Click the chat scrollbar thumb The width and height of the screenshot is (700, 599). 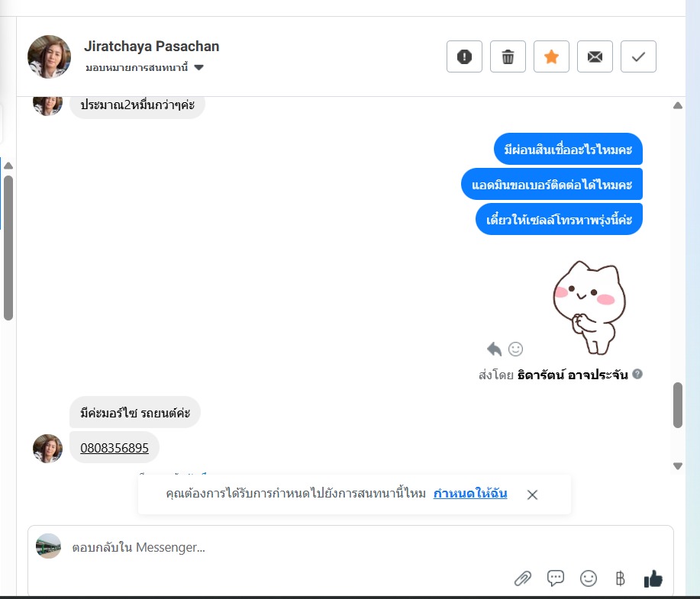coord(678,405)
